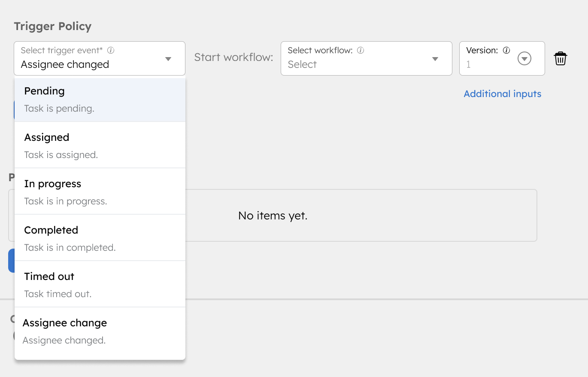Pick the In progress trigger event
This screenshot has height=377, width=588.
[100, 192]
